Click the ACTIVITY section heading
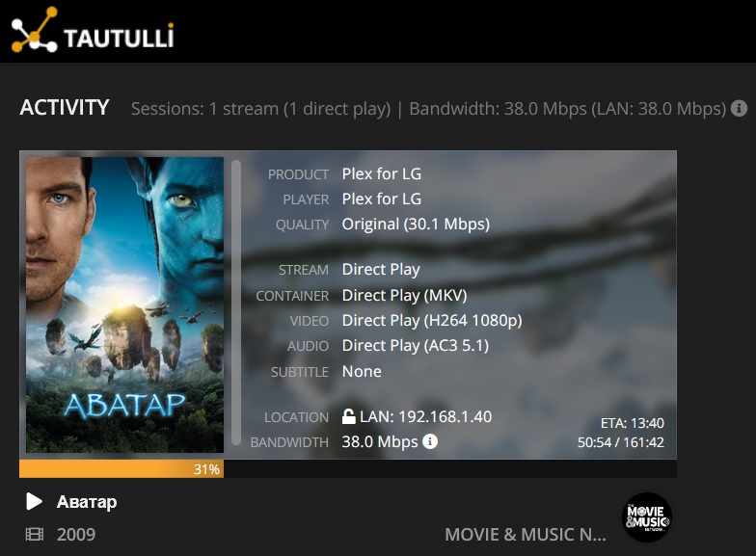The image size is (756, 556). (x=65, y=108)
